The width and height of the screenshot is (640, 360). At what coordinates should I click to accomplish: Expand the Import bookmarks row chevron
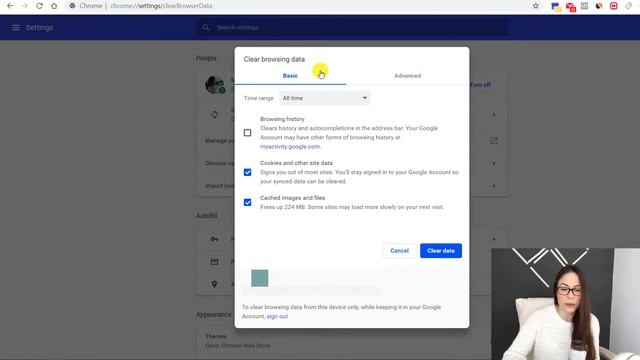494,186
